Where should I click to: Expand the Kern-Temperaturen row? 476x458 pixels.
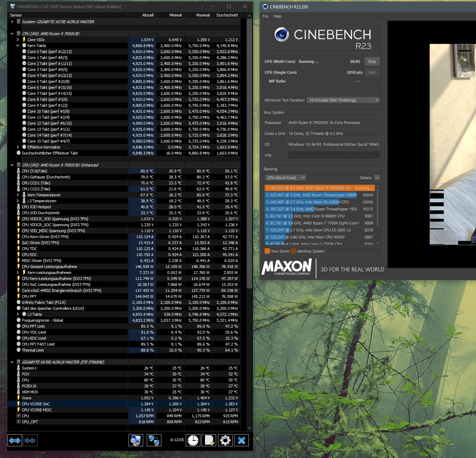18,195
